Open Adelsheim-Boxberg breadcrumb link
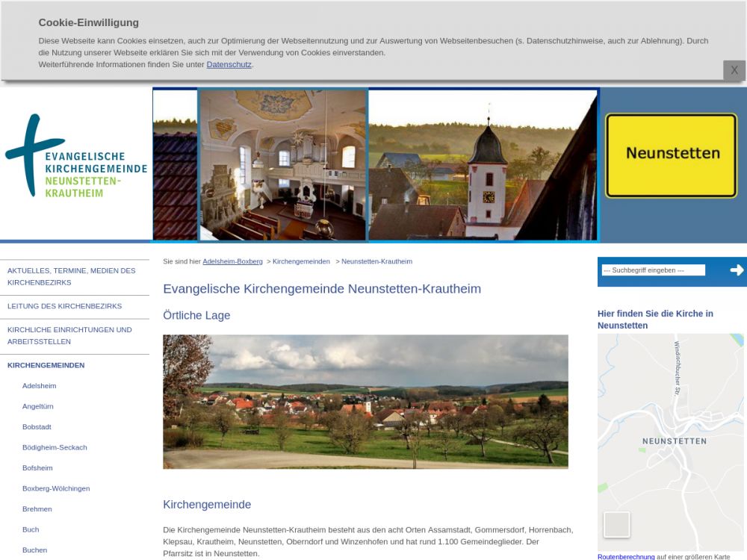 tap(232, 261)
